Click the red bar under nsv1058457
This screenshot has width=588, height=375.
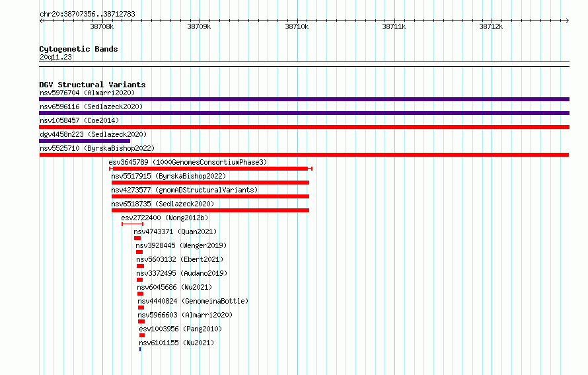pos(304,127)
